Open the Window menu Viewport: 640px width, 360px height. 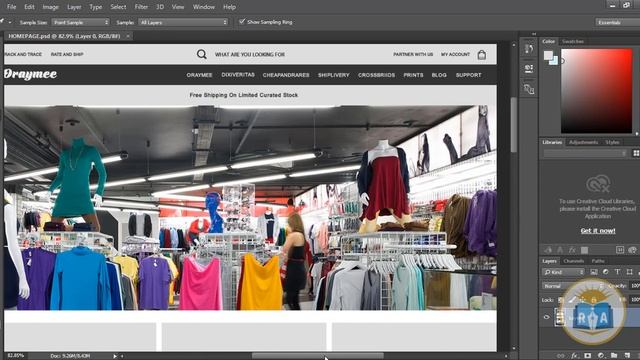204,7
